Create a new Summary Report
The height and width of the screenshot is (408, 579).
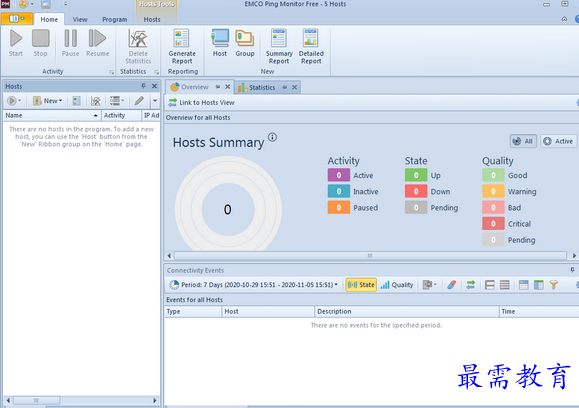point(279,47)
